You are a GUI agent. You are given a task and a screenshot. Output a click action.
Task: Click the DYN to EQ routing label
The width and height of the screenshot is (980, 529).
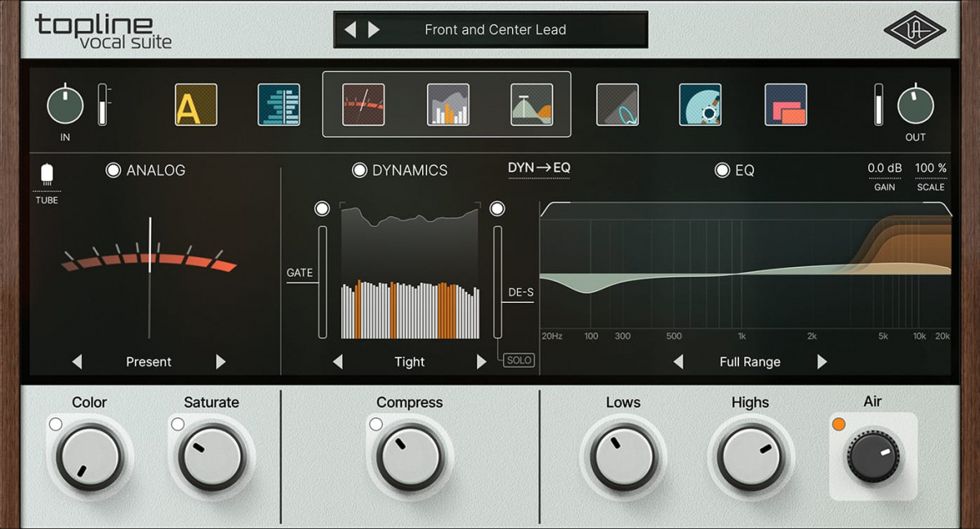coord(537,167)
